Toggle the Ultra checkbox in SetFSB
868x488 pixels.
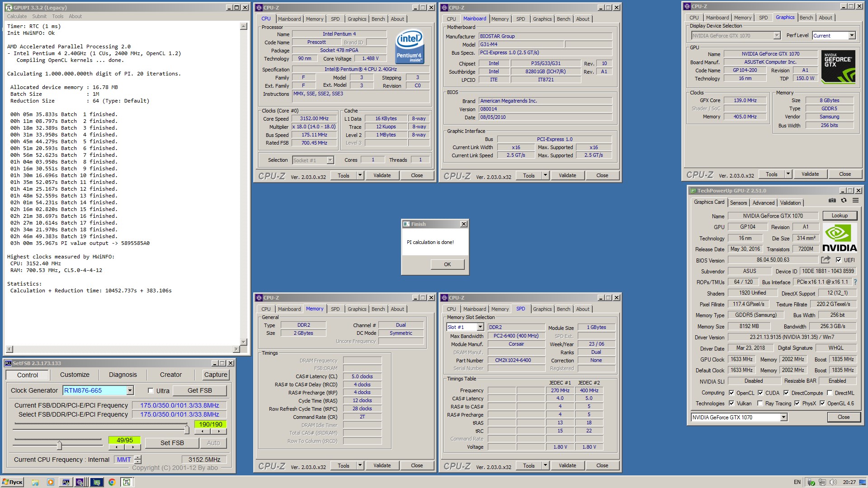click(151, 391)
